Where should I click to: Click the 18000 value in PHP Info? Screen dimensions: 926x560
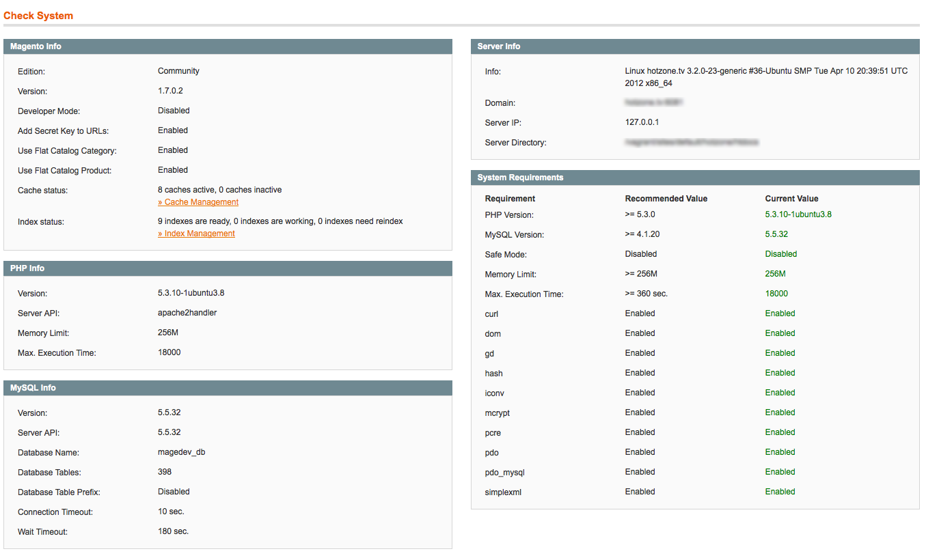click(169, 352)
